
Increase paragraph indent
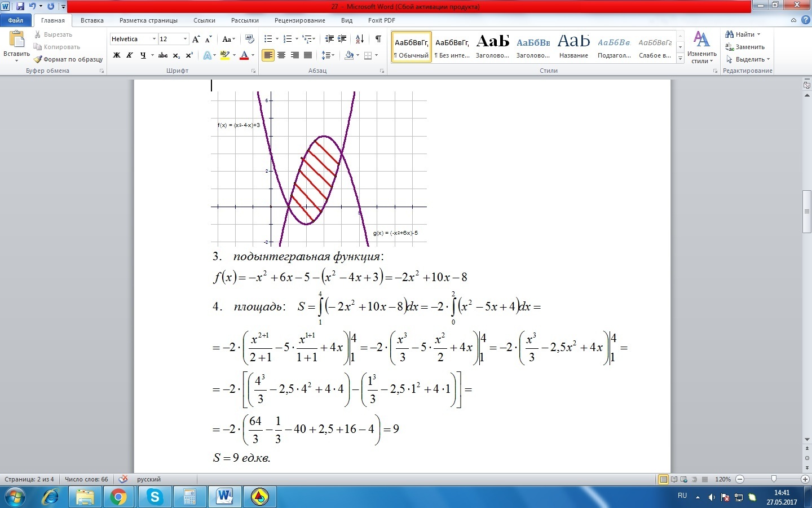tap(342, 39)
